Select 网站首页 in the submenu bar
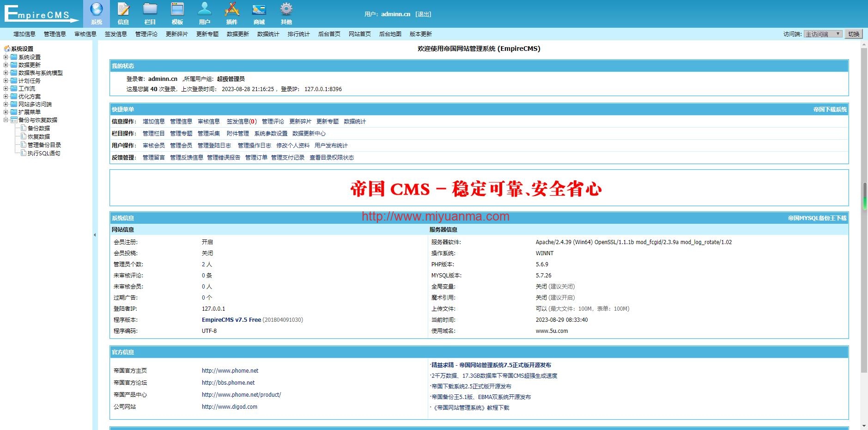 (360, 34)
